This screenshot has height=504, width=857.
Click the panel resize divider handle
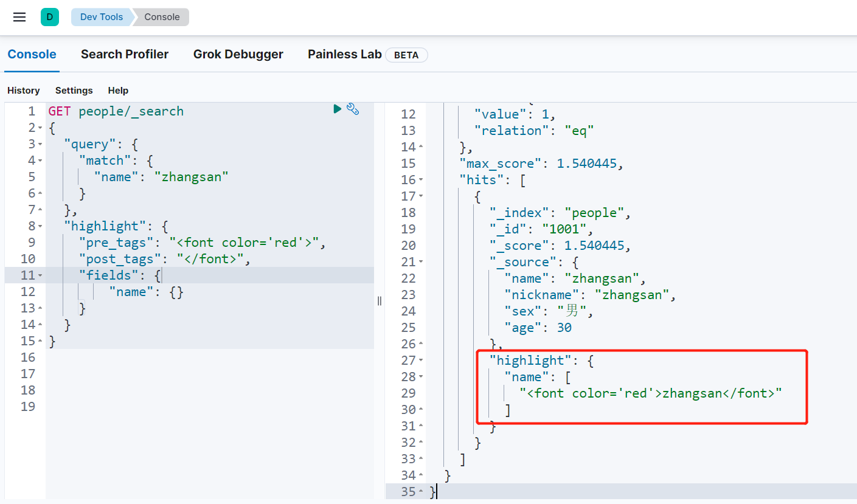tap(380, 301)
